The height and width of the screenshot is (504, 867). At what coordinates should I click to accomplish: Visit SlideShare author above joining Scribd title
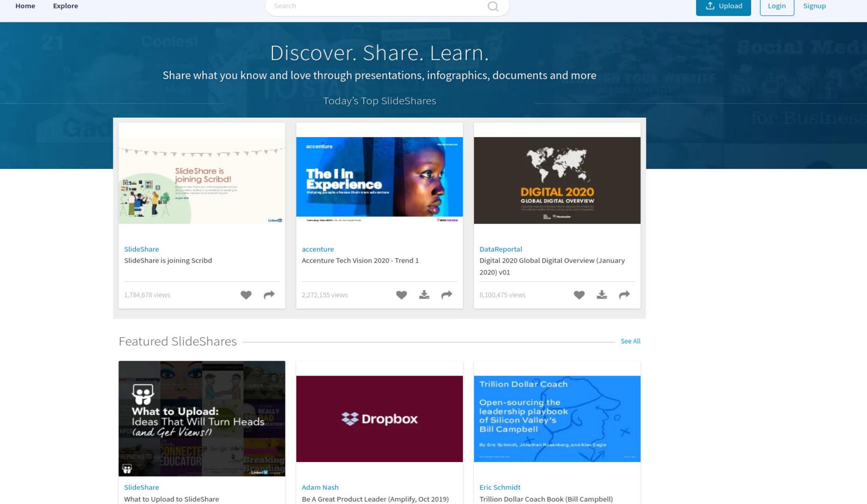pyautogui.click(x=141, y=249)
